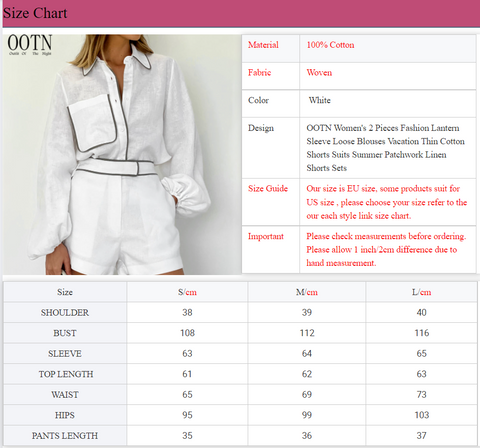Screen dimensions: 480x448
Task: Select the BUST value 112
Action: click(x=307, y=333)
